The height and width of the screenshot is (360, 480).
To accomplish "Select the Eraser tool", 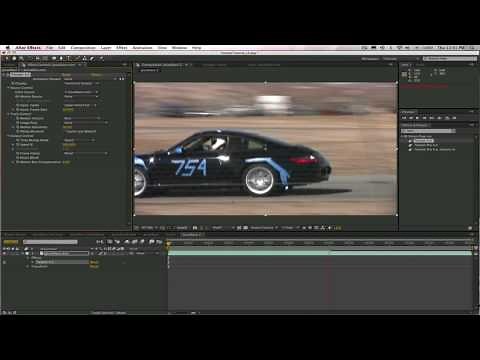I will [92, 58].
